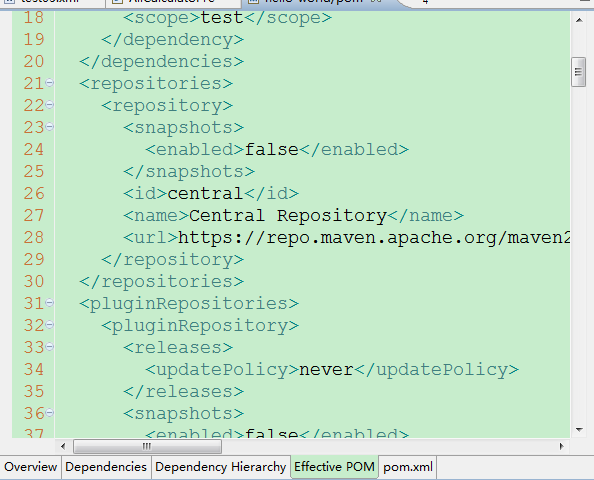Click the opening releases tag on line 33

[x=178, y=348]
